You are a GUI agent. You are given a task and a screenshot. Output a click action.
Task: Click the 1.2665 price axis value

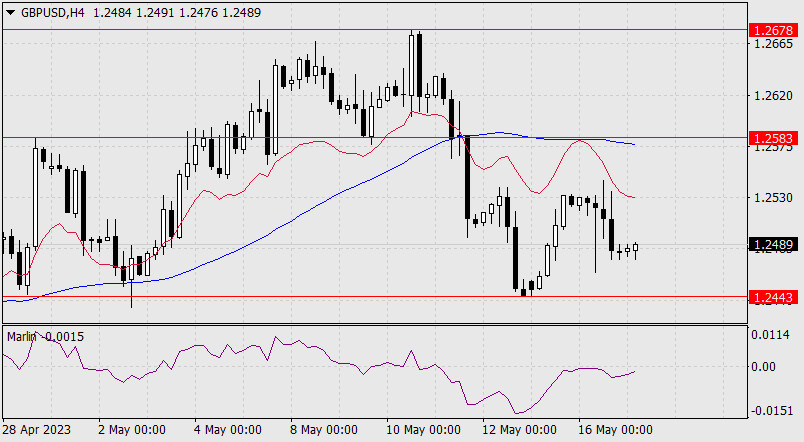pyautogui.click(x=773, y=44)
